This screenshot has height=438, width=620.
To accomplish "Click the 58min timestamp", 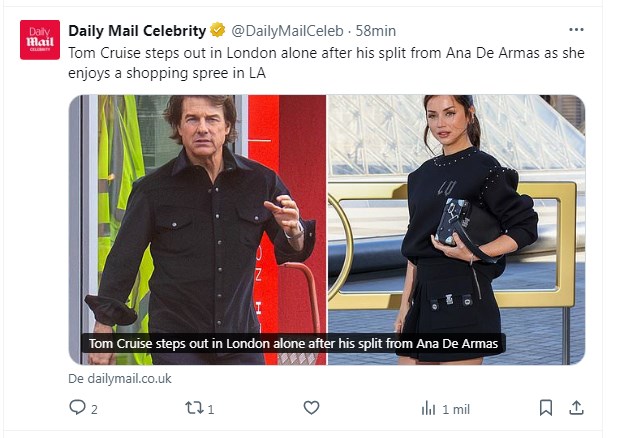I will click(x=376, y=31).
